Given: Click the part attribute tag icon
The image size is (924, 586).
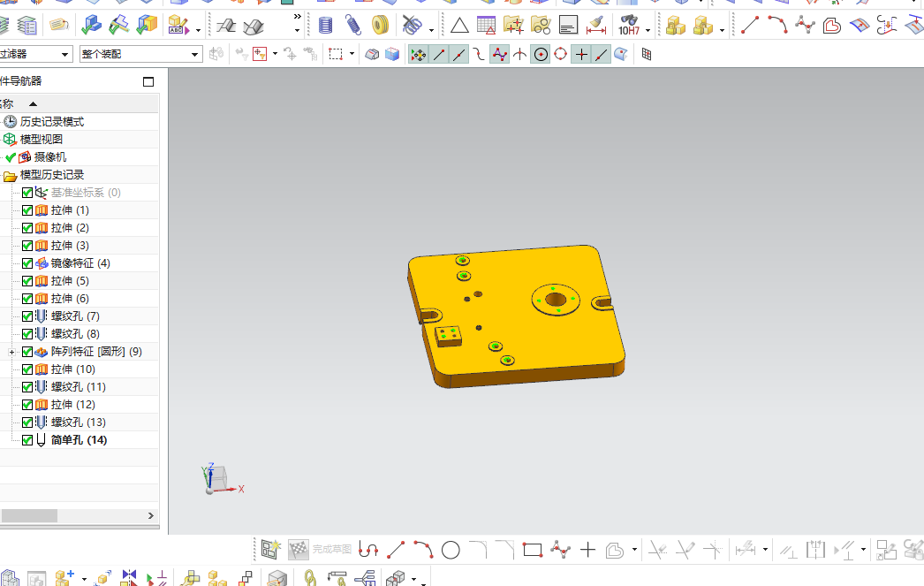Looking at the screenshot, I should pos(59,26).
